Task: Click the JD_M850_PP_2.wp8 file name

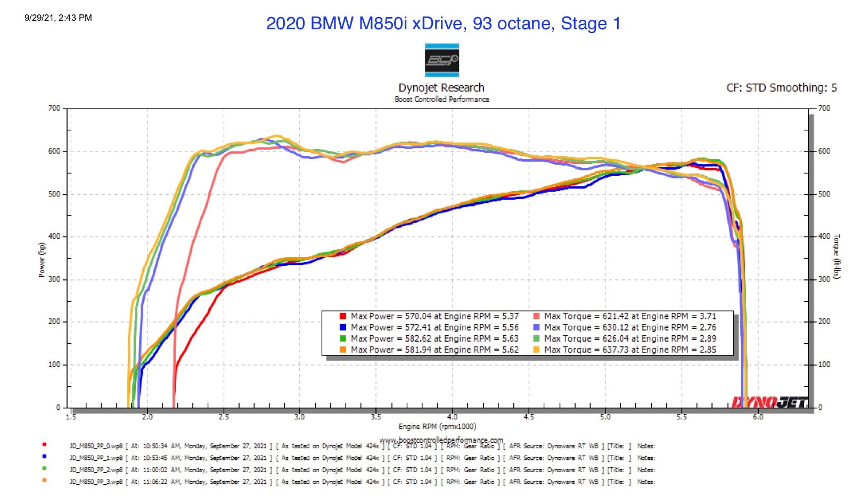Action: pyautogui.click(x=96, y=470)
